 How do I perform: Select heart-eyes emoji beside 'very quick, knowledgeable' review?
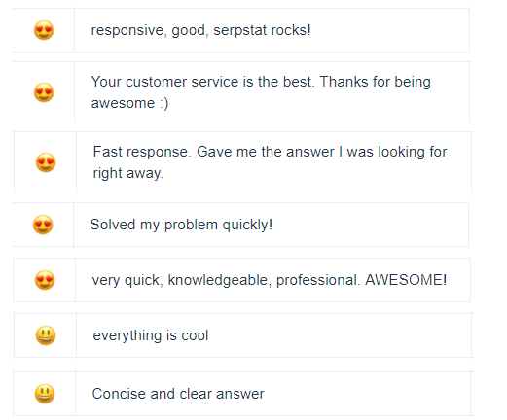[45, 280]
